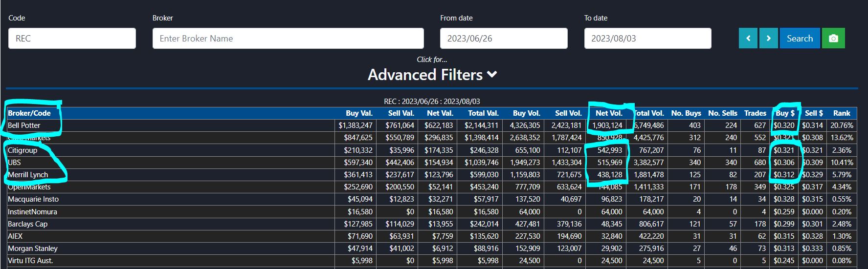Click Merrill Lynch sell price $0.329
The width and height of the screenshot is (868, 269).
pyautogui.click(x=813, y=175)
